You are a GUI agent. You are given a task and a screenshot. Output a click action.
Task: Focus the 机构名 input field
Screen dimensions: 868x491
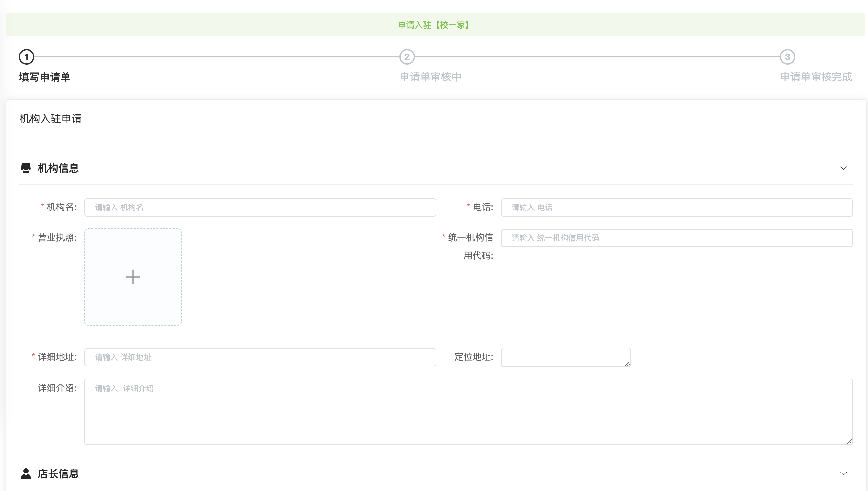pos(260,207)
